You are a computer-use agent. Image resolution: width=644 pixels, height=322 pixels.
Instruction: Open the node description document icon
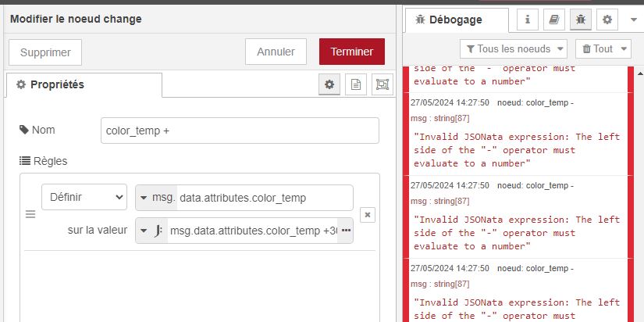pos(355,84)
